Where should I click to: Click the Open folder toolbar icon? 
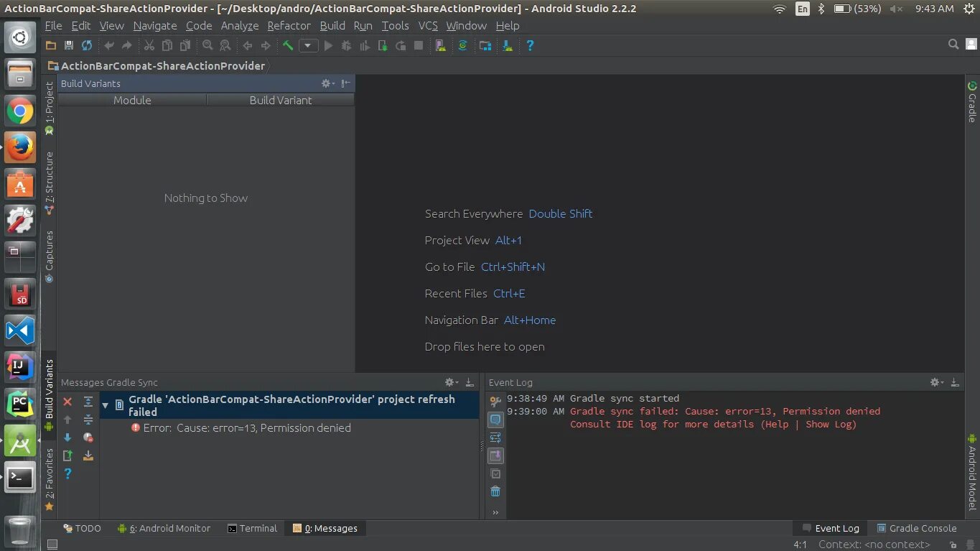(x=51, y=45)
